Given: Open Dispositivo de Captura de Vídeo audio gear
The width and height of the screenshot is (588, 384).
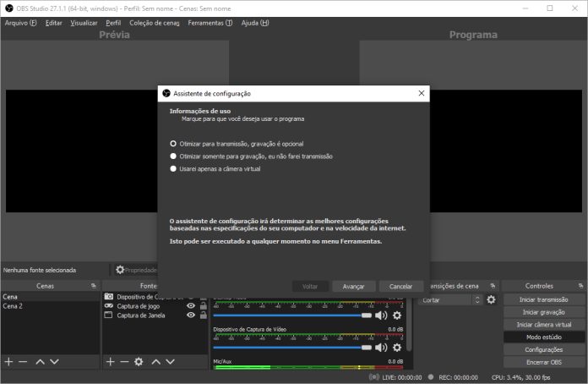Looking at the screenshot, I should 397,348.
